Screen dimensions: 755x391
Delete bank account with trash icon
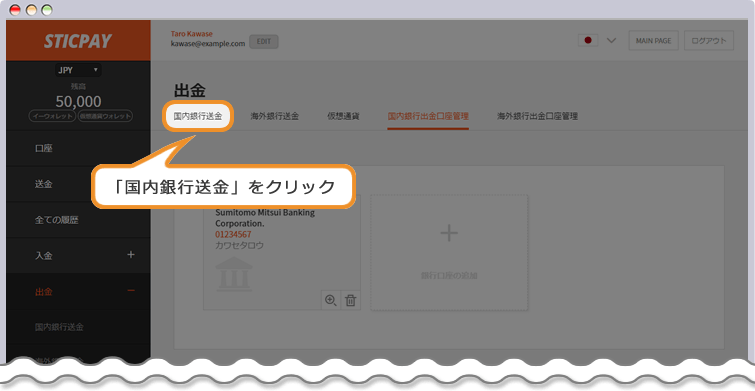point(351,300)
